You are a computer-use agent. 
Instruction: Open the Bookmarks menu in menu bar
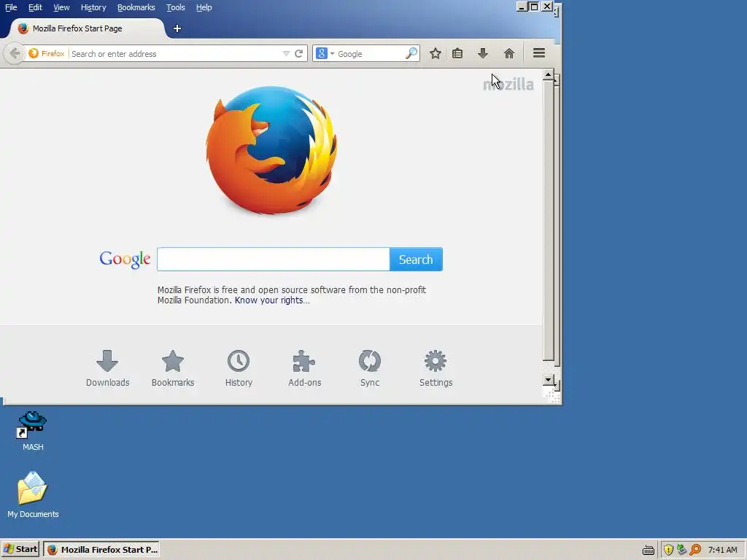(136, 7)
